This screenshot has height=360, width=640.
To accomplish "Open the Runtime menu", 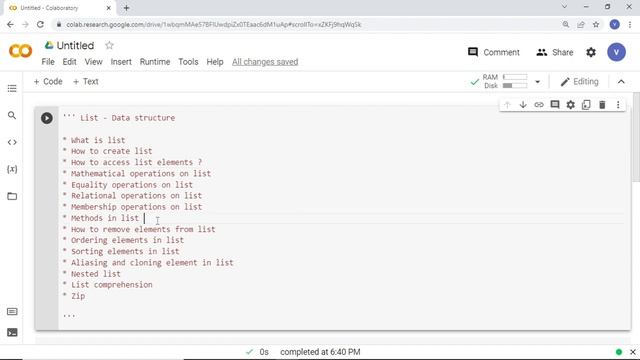I will (x=155, y=62).
